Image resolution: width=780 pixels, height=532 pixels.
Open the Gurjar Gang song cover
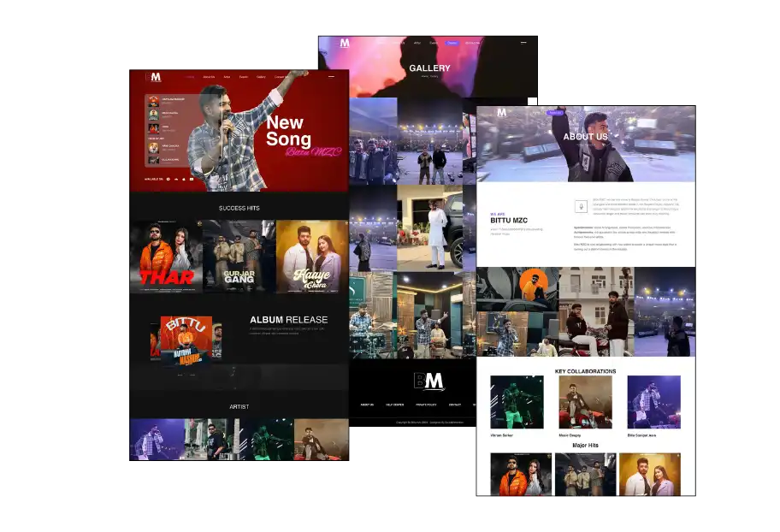[239, 257]
